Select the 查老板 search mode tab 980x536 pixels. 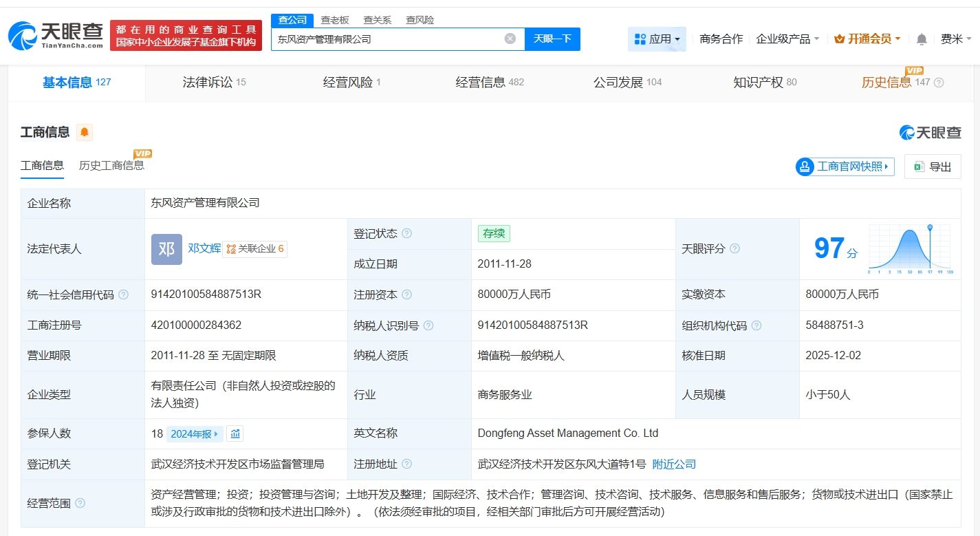click(335, 20)
